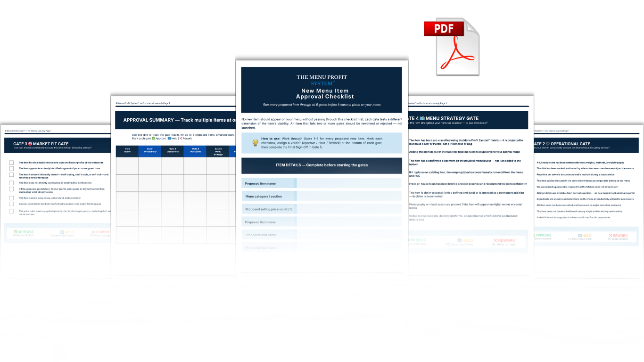Tick the 'appeals to a clearly identified segment' checkbox
Viewport: 644px width, 362px height.
pos(11,168)
